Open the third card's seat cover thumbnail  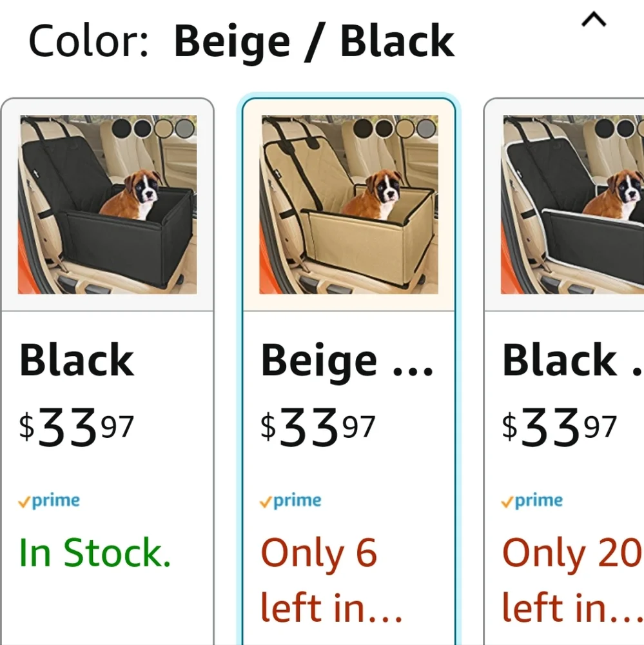coord(572,204)
